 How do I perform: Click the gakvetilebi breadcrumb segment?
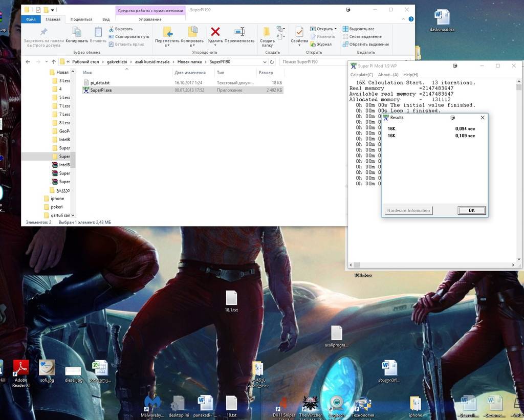pos(117,62)
